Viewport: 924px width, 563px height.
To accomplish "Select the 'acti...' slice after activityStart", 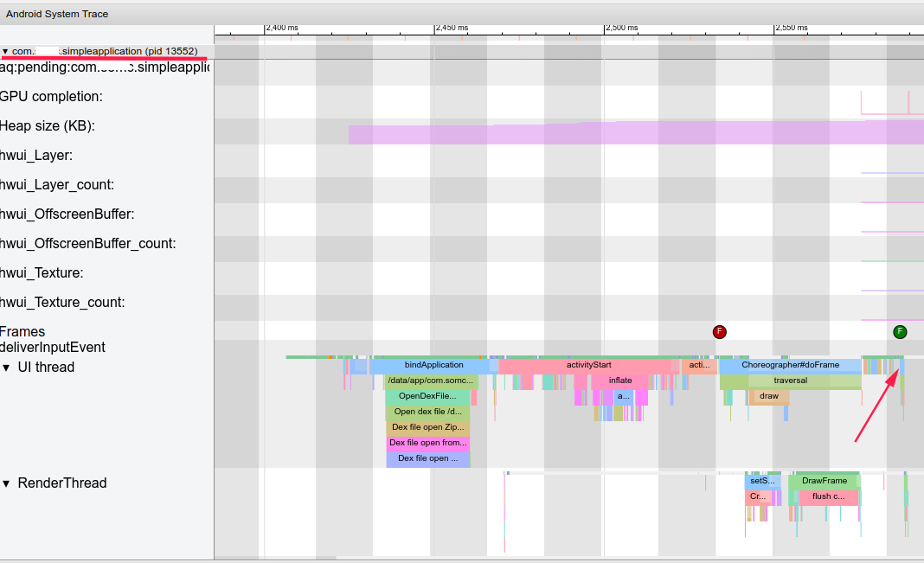I will point(699,365).
